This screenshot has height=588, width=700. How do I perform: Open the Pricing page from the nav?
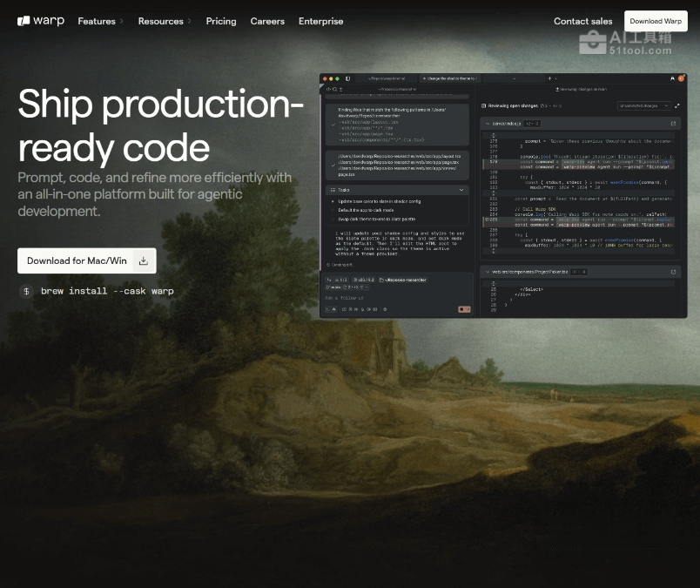[x=221, y=21]
